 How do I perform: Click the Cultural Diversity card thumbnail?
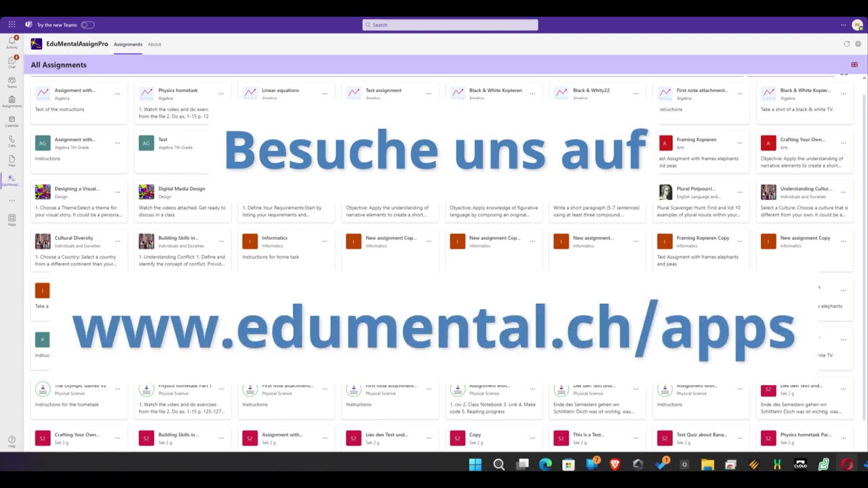43,241
